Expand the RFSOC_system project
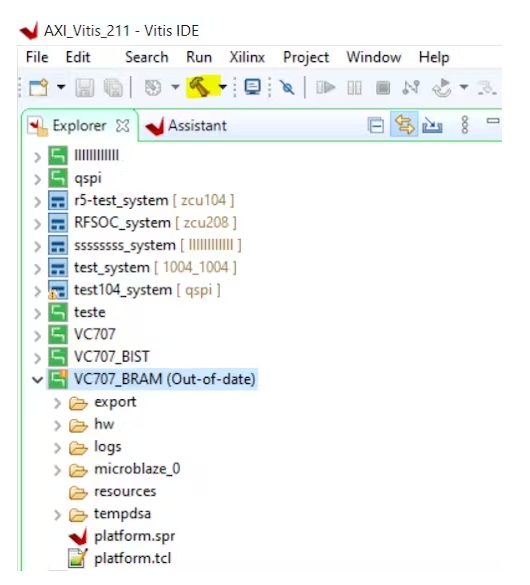The height and width of the screenshot is (585, 530). (37, 224)
